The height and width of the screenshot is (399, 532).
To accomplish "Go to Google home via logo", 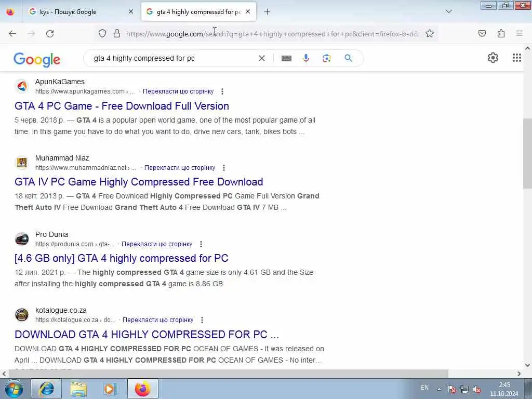I will pos(37,60).
